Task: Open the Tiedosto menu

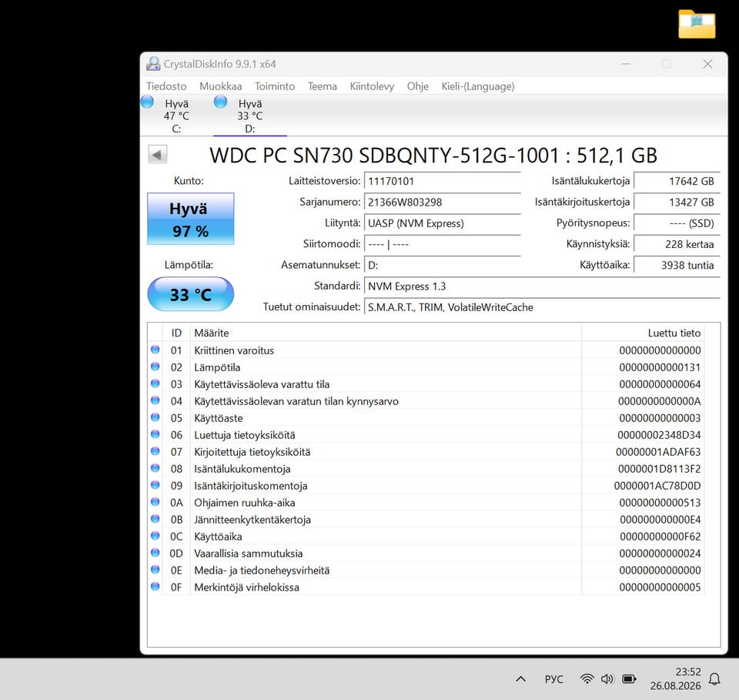Action: 166,86
